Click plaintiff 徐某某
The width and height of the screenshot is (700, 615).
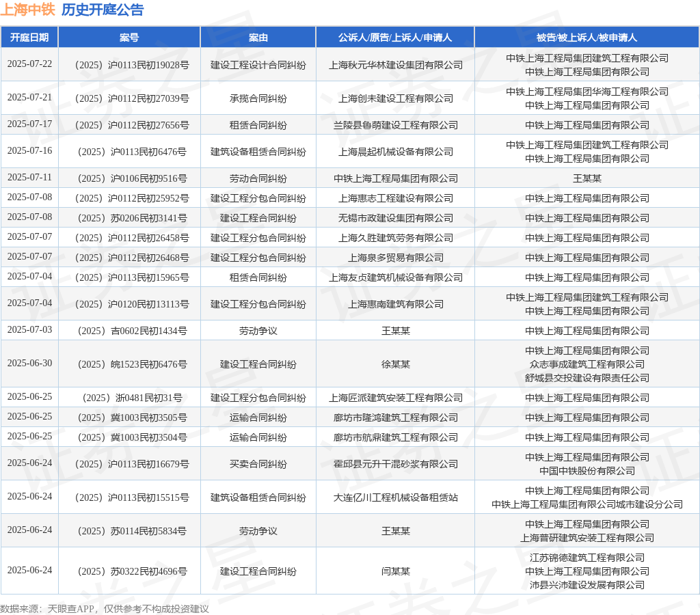point(396,365)
